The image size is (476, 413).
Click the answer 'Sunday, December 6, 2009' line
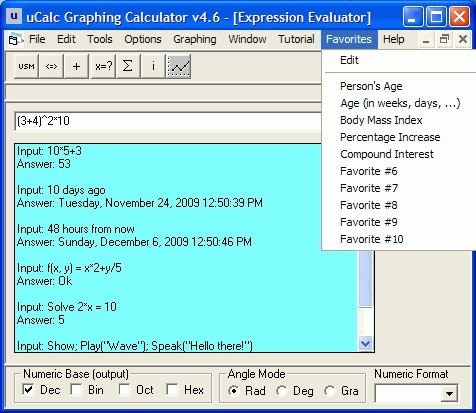coord(134,242)
